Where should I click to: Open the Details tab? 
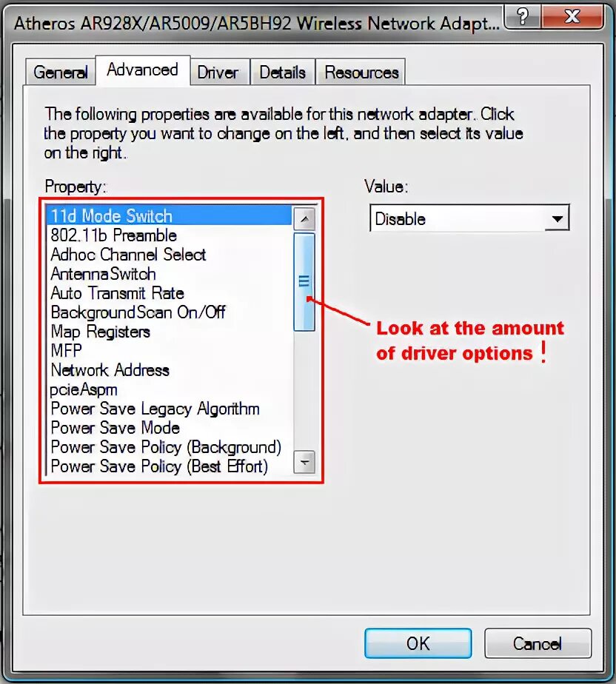(x=282, y=73)
